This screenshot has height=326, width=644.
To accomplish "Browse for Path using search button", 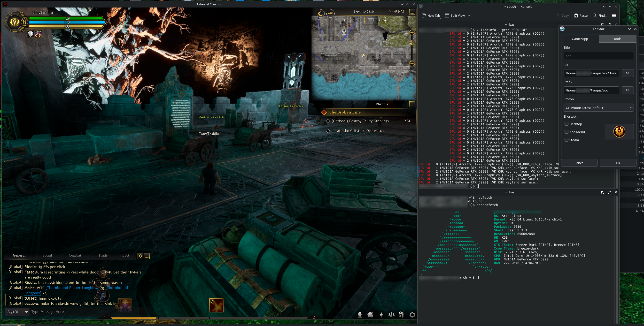I will 628,73.
